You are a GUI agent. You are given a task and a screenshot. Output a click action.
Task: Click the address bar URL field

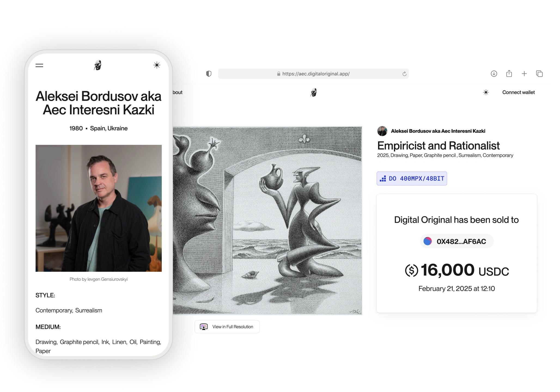pos(313,74)
